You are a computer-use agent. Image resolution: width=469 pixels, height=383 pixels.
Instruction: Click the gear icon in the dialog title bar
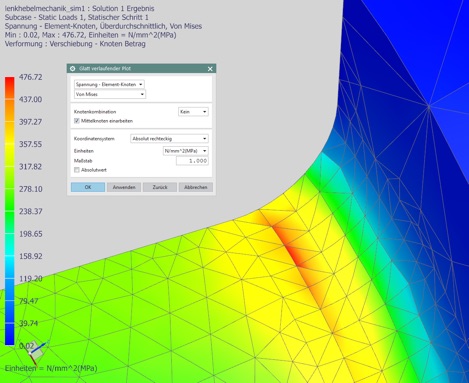point(72,69)
